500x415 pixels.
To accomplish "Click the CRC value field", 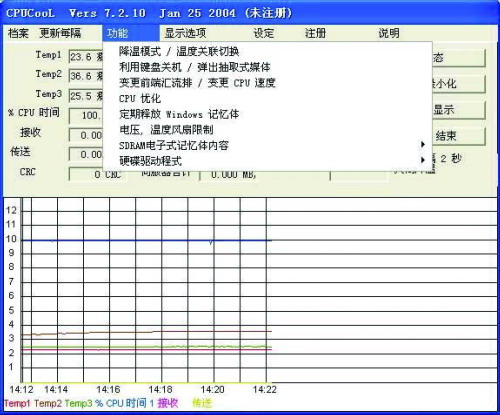I will 98,174.
